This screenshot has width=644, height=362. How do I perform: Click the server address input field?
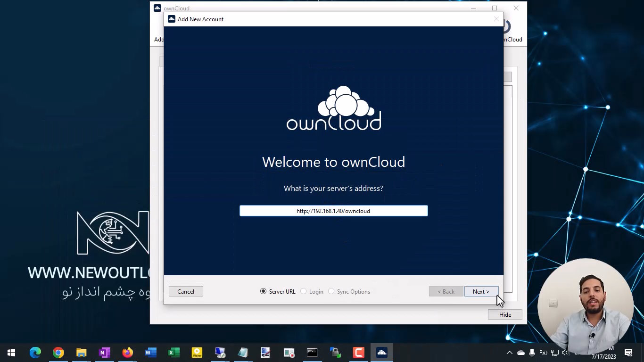[333, 211]
